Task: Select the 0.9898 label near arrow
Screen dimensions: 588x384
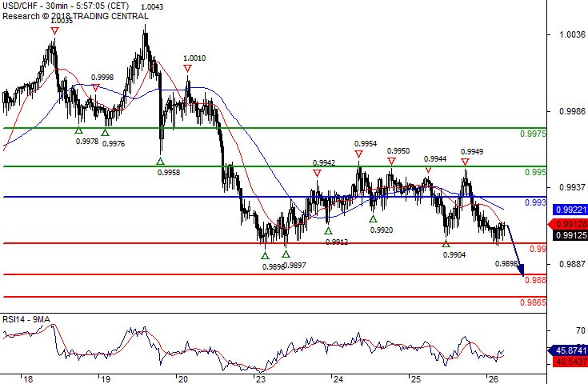Action: (x=506, y=264)
